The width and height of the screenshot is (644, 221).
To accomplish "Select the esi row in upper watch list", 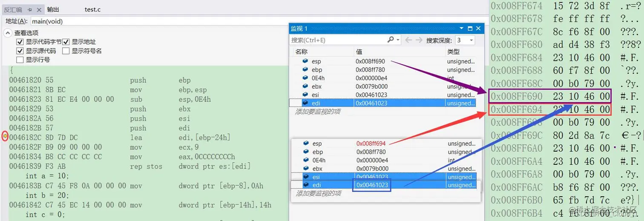I will pos(382,95).
